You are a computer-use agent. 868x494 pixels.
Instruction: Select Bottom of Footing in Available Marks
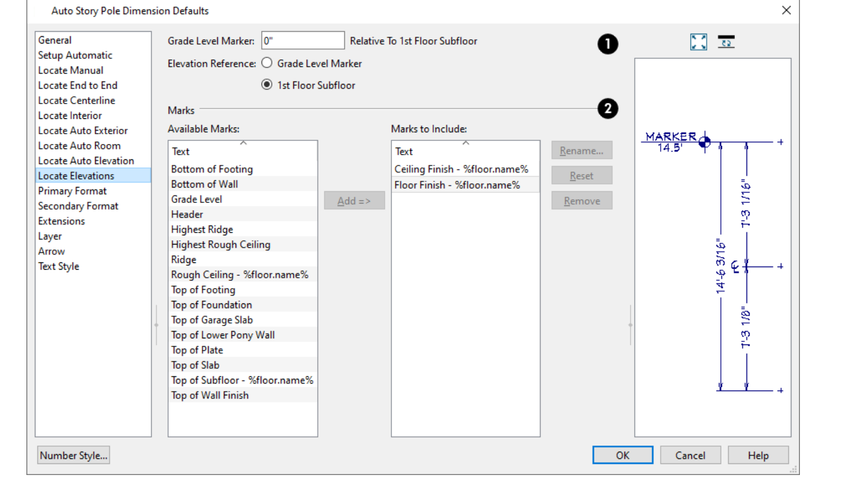212,169
